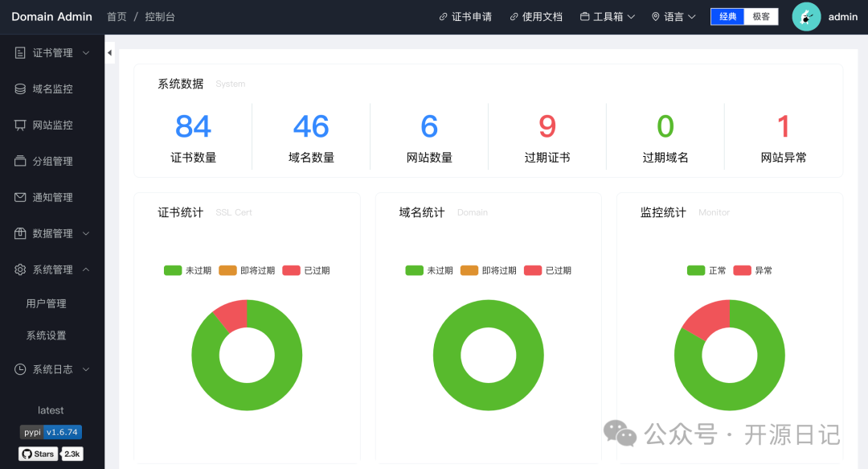Click the green 未过期 legend swatch
This screenshot has height=469, width=868.
171,270
